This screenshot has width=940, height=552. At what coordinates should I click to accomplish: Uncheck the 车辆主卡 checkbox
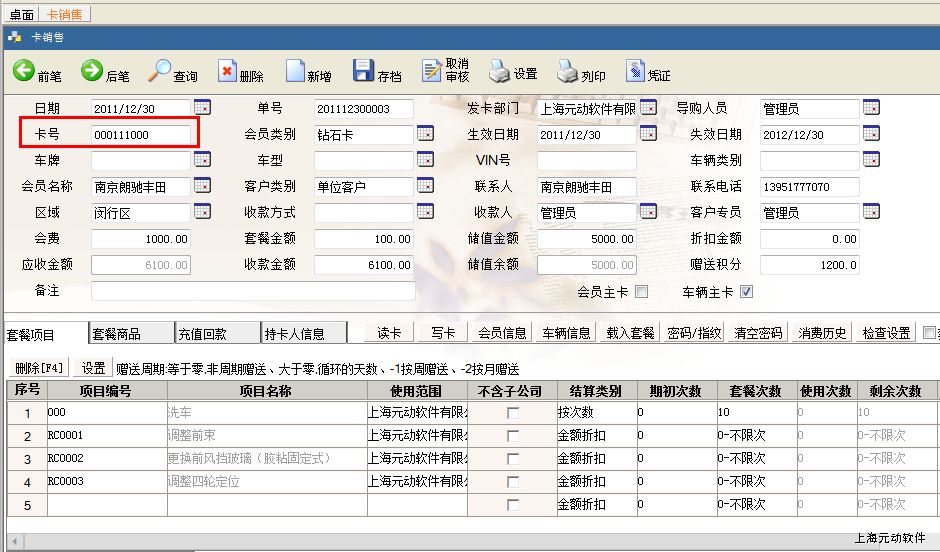(x=746, y=292)
